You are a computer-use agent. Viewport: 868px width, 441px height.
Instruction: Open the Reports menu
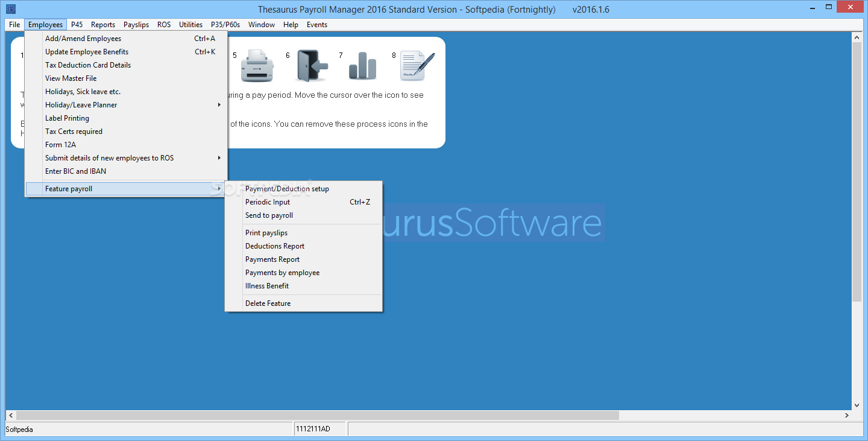point(103,25)
